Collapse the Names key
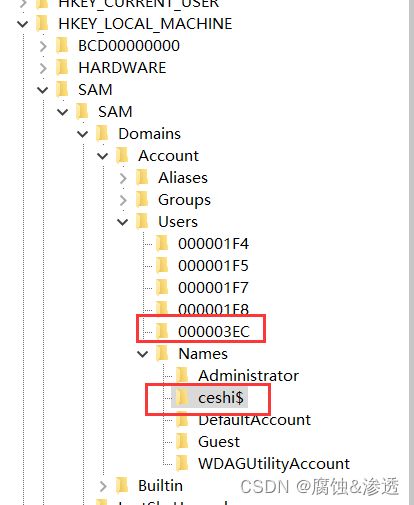Screen dimensions: 414x505 [x=143, y=354]
